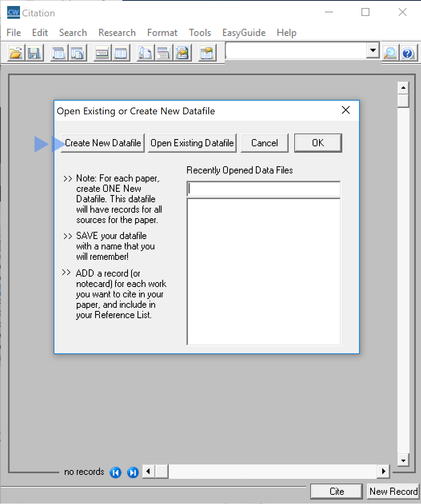Click the magnifying glass search icon
Viewport: 421px width, 504px height.
coord(390,53)
